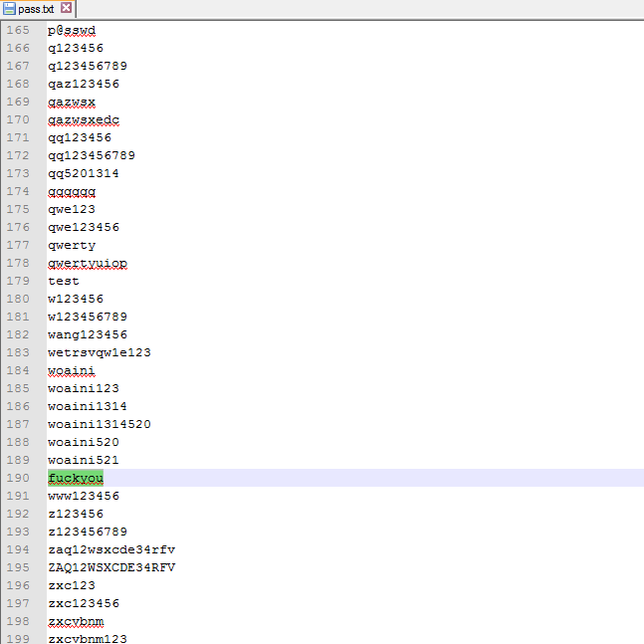Click the text 'q123456' on line 166

(x=76, y=48)
